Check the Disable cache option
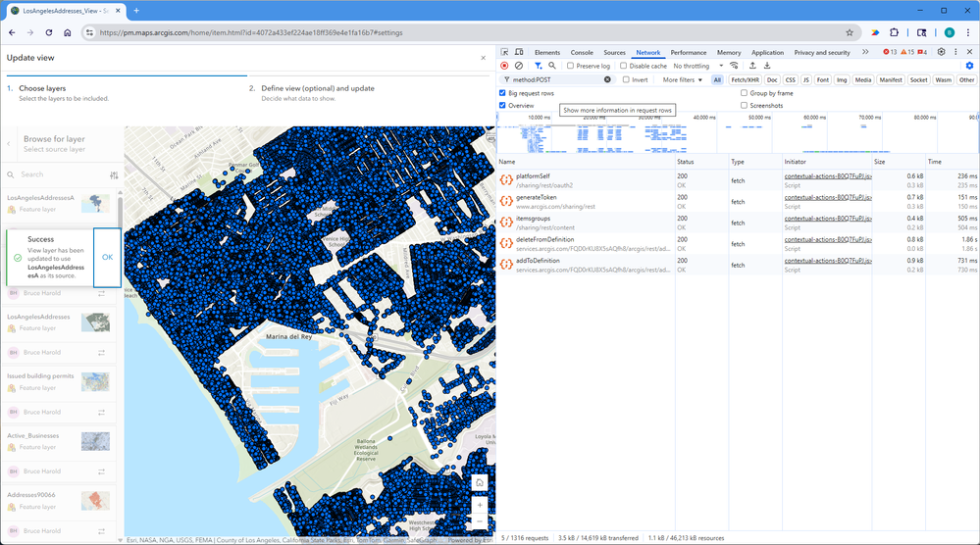980x545 pixels. (624, 66)
